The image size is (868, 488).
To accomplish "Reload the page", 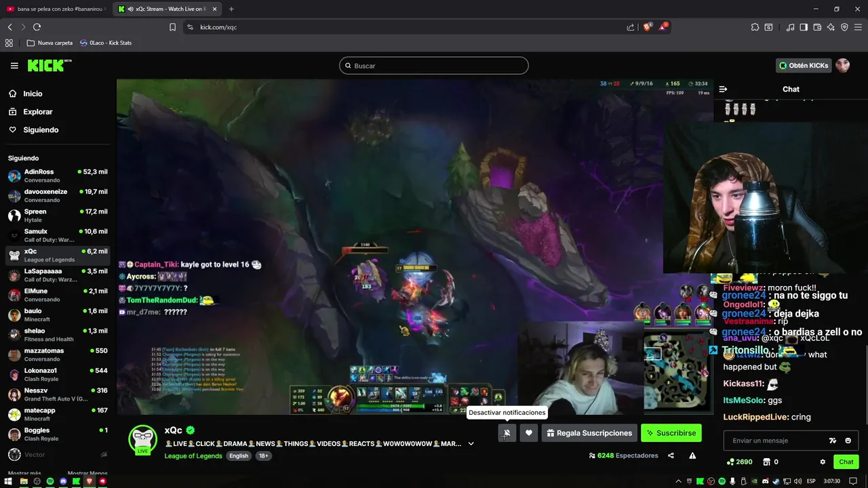I will tap(37, 27).
